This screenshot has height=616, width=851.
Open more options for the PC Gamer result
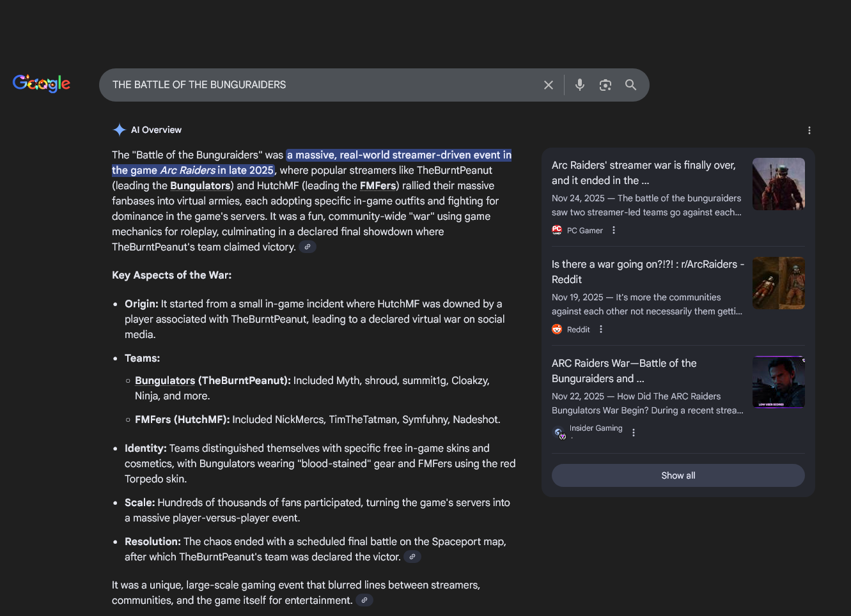click(614, 230)
